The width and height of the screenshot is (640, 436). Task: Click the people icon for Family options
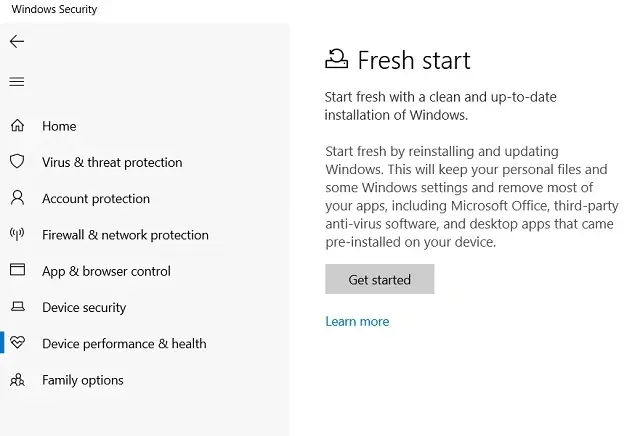17,380
